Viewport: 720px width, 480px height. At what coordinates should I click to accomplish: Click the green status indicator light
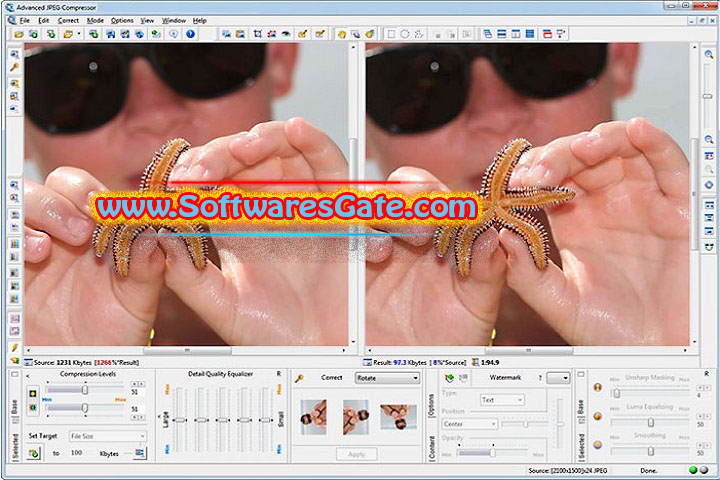[x=693, y=470]
